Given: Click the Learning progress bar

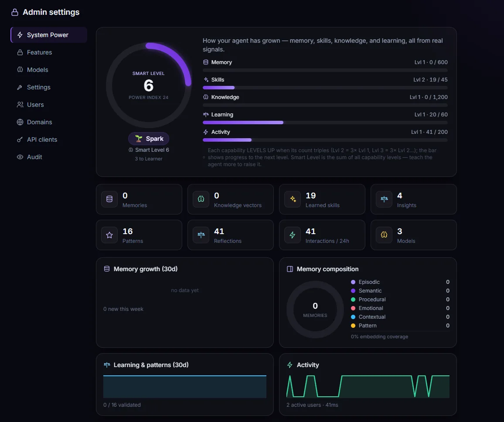Looking at the screenshot, I should (325, 123).
